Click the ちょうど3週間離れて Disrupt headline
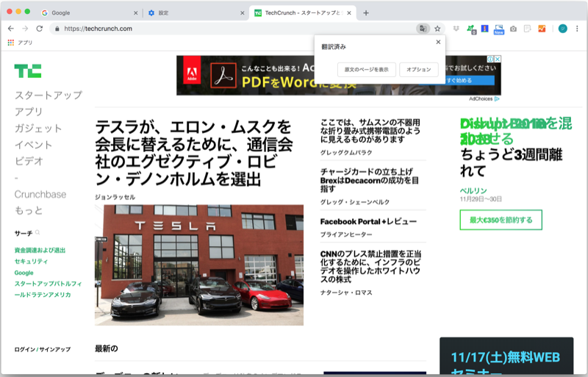This screenshot has height=377, width=588. (x=511, y=162)
